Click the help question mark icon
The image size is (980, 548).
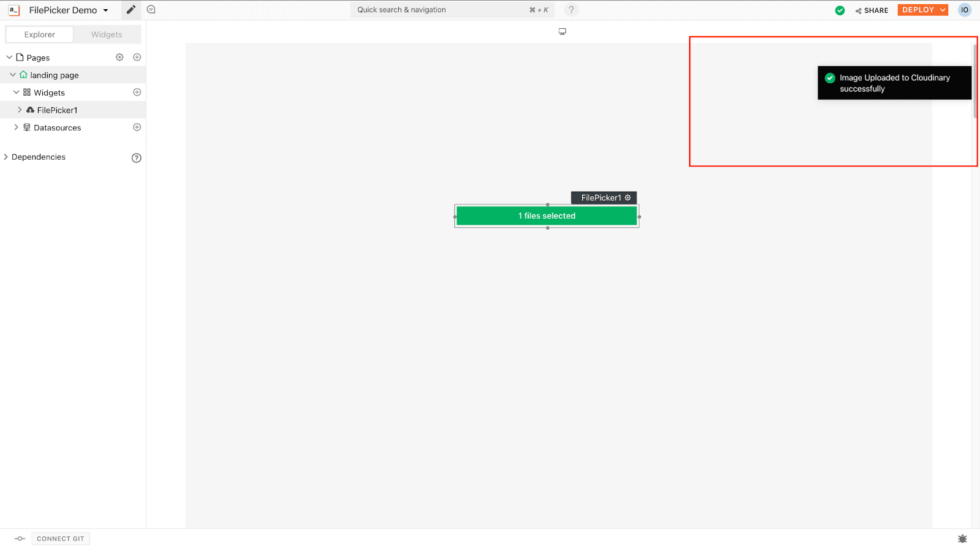[x=571, y=10]
